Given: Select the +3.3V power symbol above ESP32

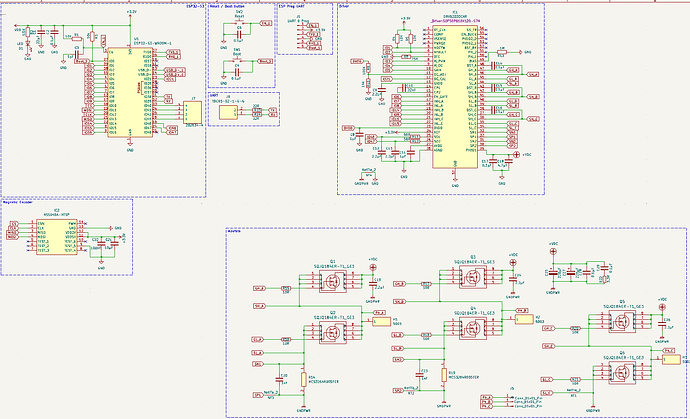Looking at the screenshot, I should pos(132,11).
